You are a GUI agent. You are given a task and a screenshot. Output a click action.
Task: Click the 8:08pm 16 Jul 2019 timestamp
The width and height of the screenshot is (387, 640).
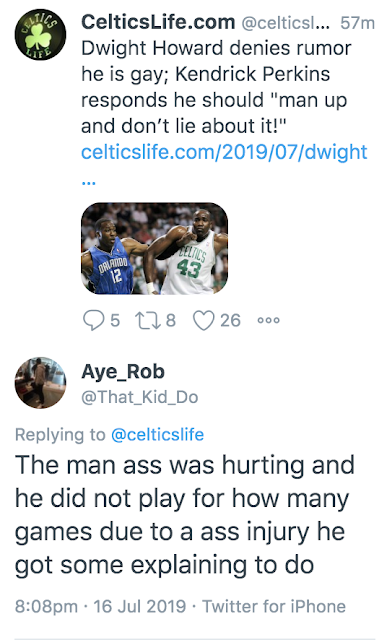[x=100, y=606]
